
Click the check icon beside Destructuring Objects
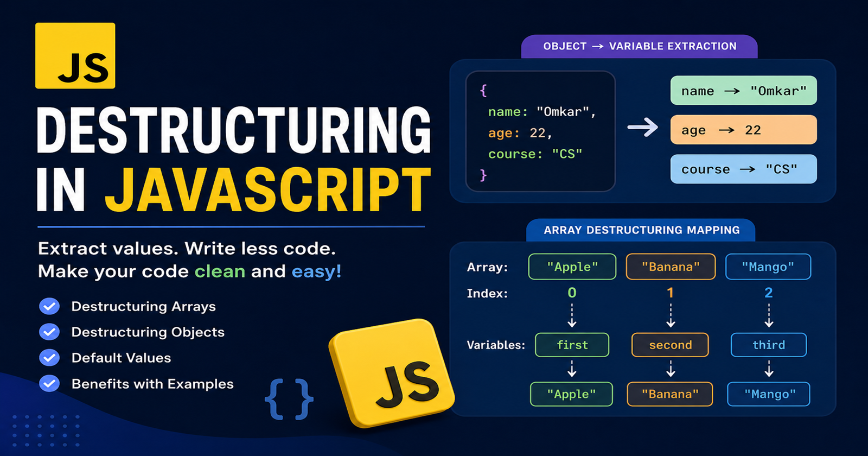[49, 332]
